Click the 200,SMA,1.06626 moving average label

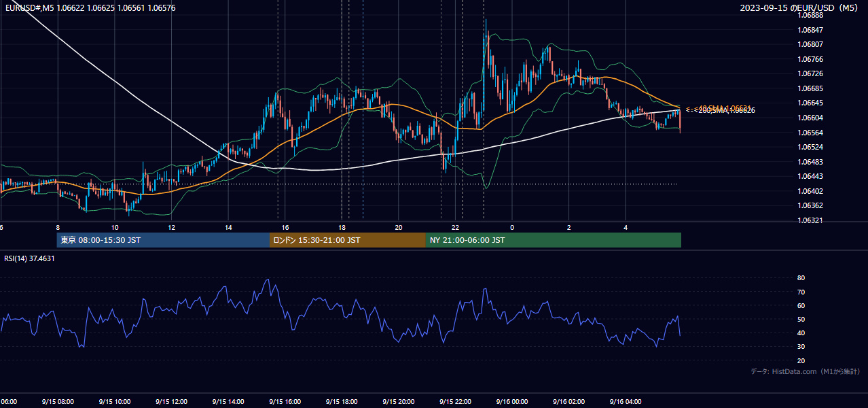(x=724, y=110)
